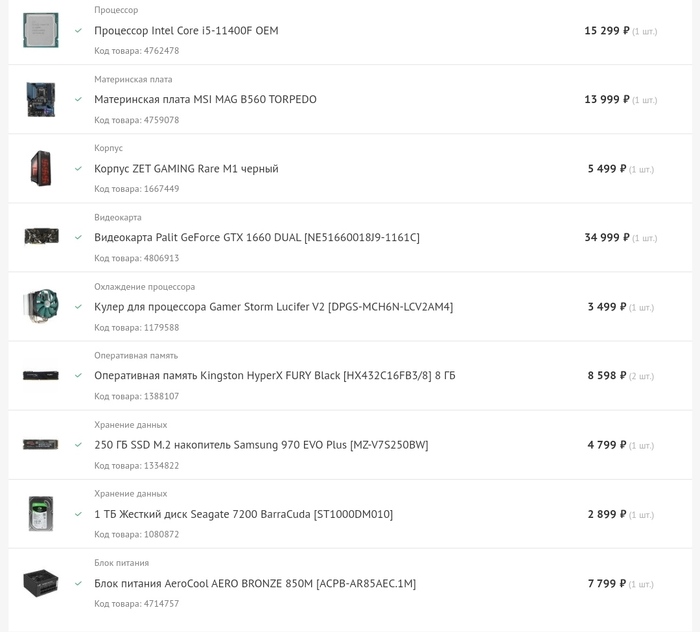Select the Seagate BarraCuda hard drive thumbnail
This screenshot has height=632, width=700.
coord(41,513)
